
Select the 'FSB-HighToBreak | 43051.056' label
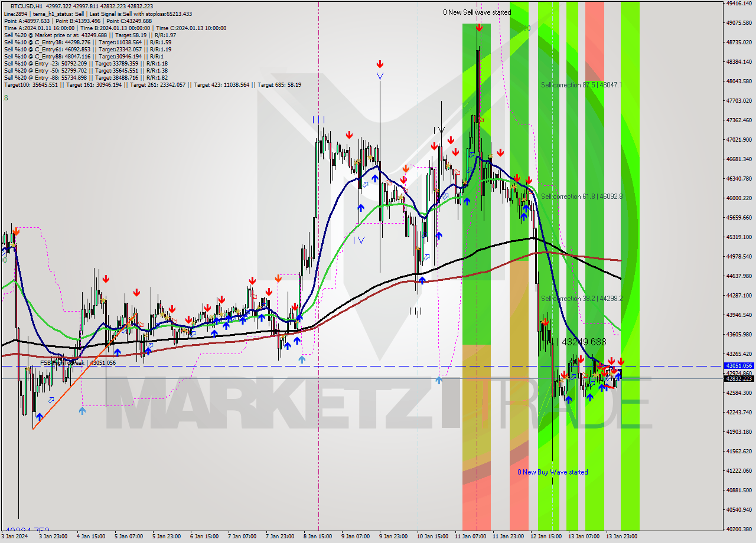click(x=78, y=363)
